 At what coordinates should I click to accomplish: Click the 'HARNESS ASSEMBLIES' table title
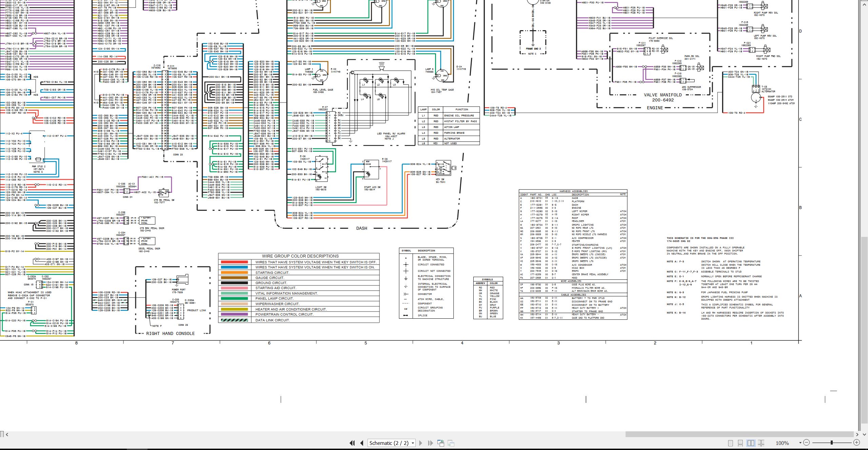tap(573, 191)
